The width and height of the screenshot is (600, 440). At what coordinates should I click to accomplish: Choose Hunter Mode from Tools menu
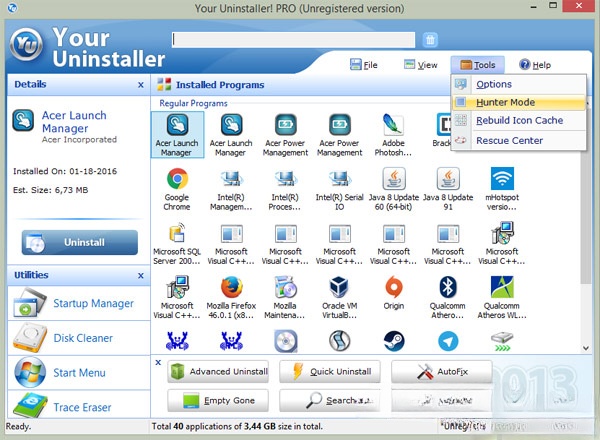click(x=519, y=102)
